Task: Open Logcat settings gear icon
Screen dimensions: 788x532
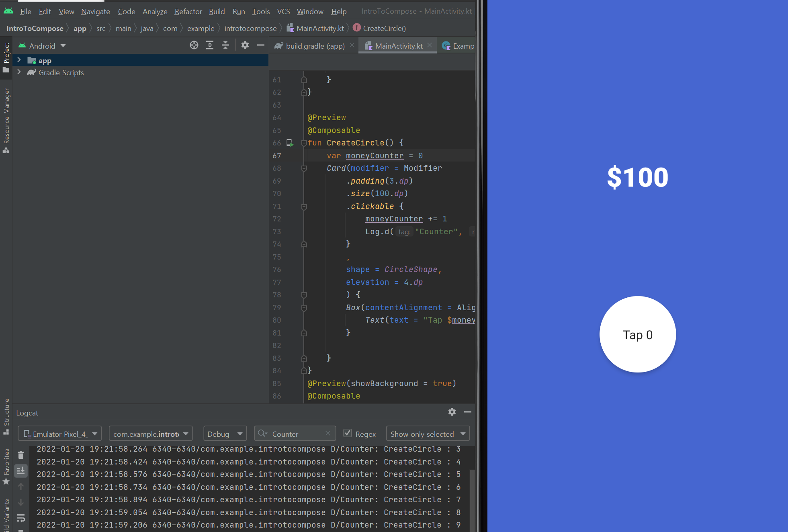Action: pos(452,412)
